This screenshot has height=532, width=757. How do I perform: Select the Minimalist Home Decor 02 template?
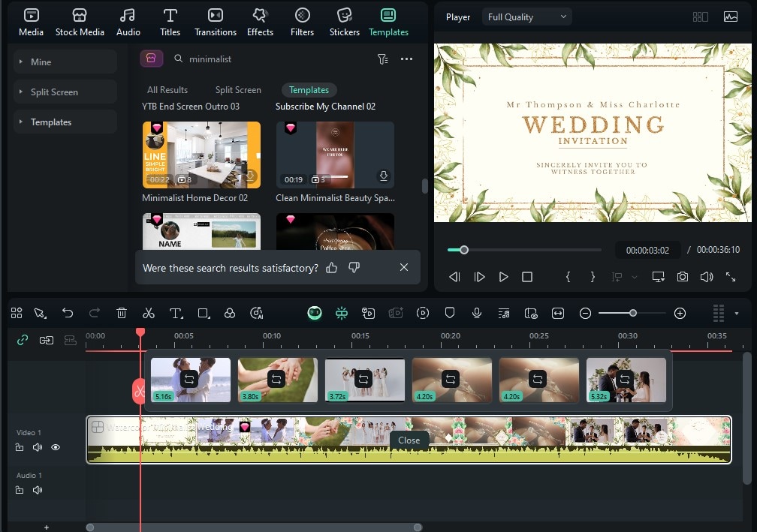pos(201,155)
